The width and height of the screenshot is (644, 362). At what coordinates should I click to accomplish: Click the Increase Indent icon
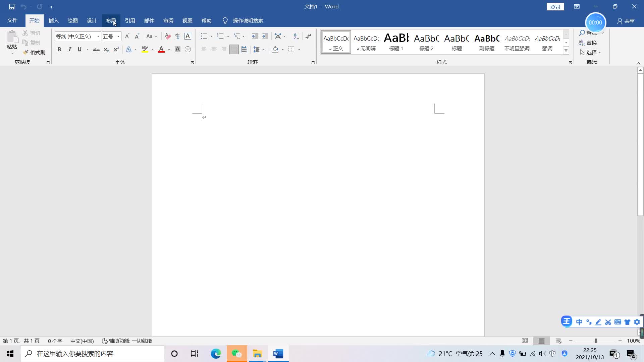(x=265, y=36)
